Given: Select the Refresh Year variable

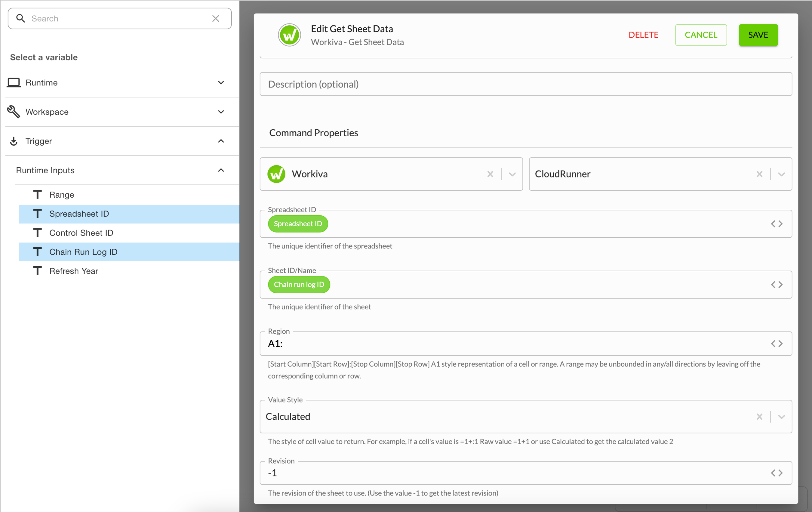Looking at the screenshot, I should click(x=129, y=271).
